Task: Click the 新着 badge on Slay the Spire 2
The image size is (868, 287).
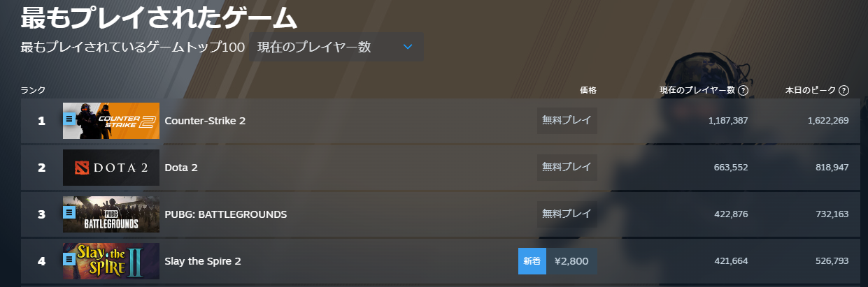Action: 532,261
